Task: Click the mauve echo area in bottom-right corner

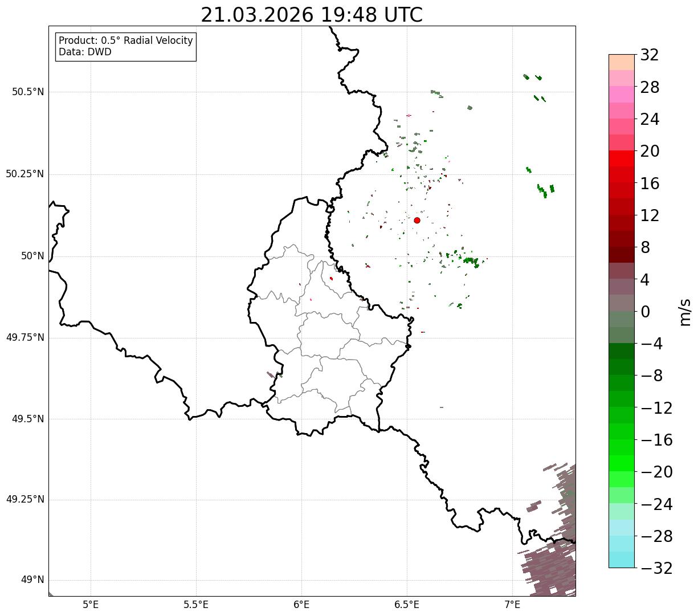Action: click(x=550, y=570)
